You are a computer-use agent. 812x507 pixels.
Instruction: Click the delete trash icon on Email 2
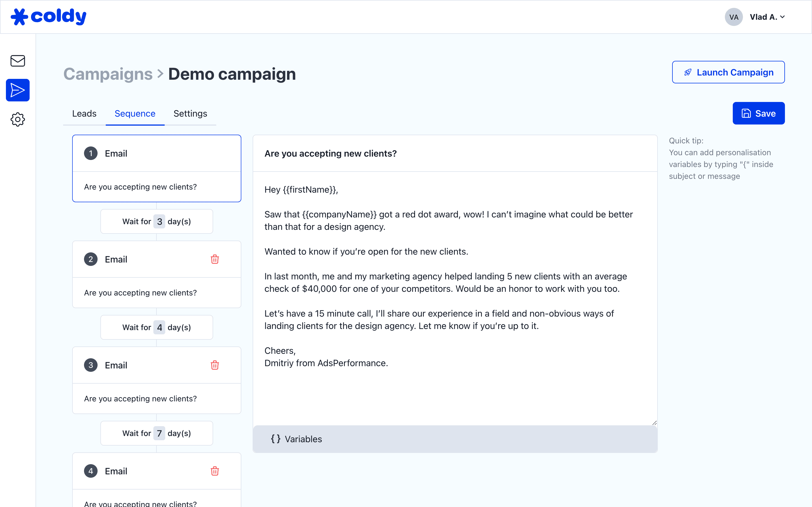click(x=215, y=259)
